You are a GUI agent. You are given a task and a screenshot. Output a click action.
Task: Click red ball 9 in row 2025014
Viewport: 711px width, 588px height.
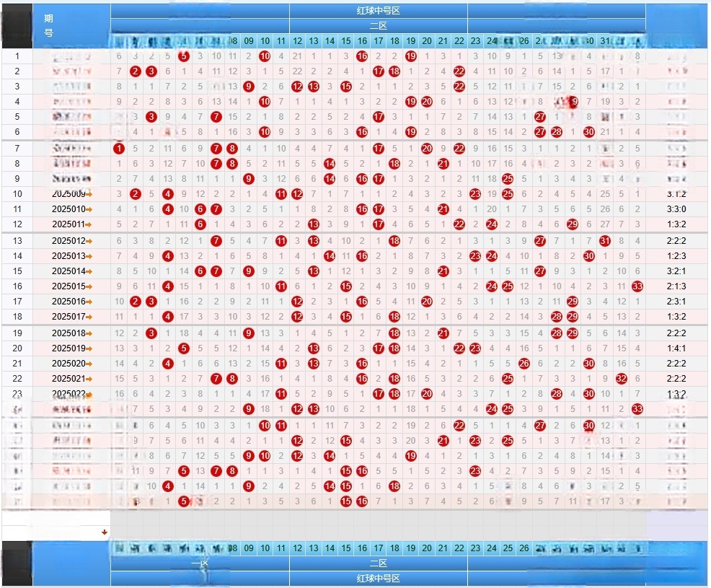pyautogui.click(x=249, y=271)
